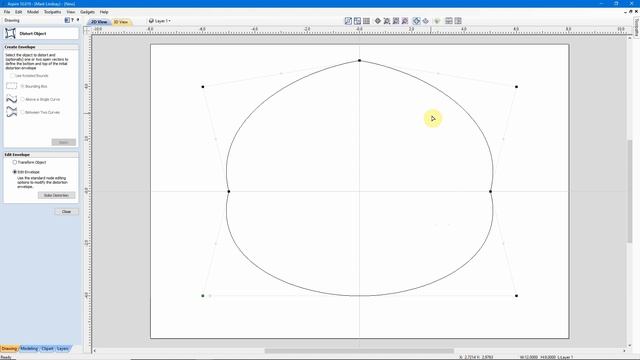Viewport: 640px width, 360px height.
Task: Click the Close button in Distort panel
Action: point(67,211)
